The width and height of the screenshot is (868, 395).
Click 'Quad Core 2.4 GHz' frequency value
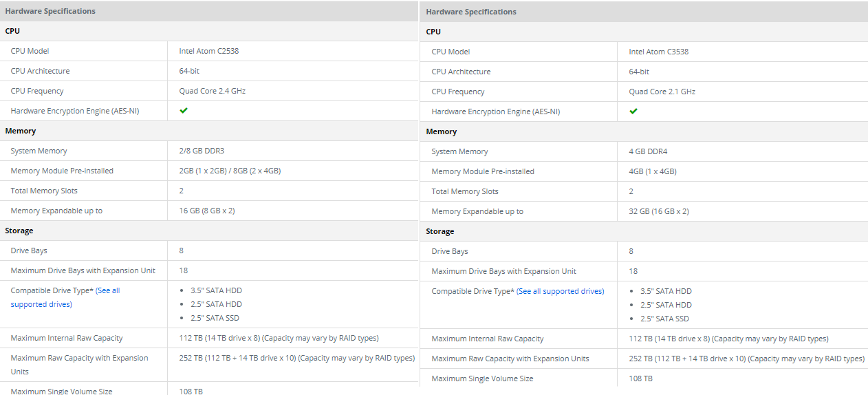point(213,91)
